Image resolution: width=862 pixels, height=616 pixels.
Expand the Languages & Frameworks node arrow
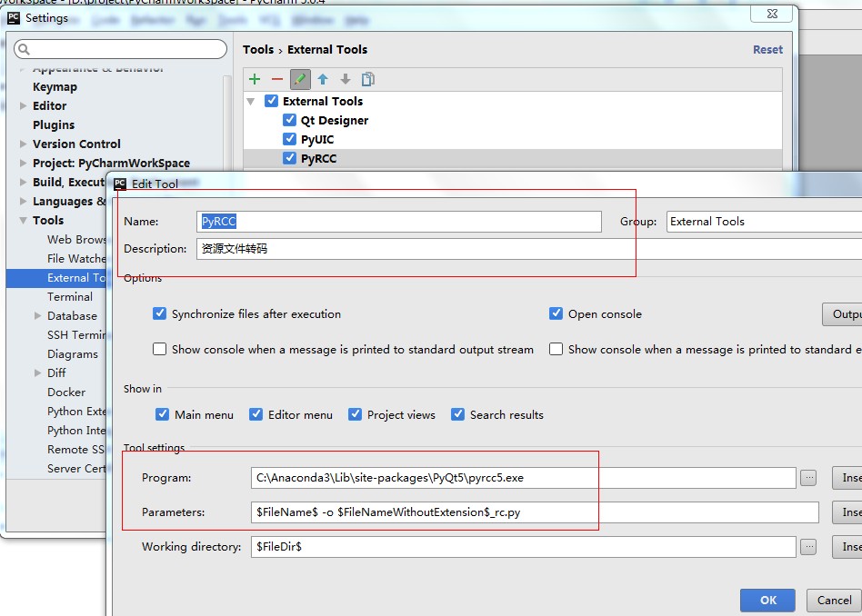point(23,201)
